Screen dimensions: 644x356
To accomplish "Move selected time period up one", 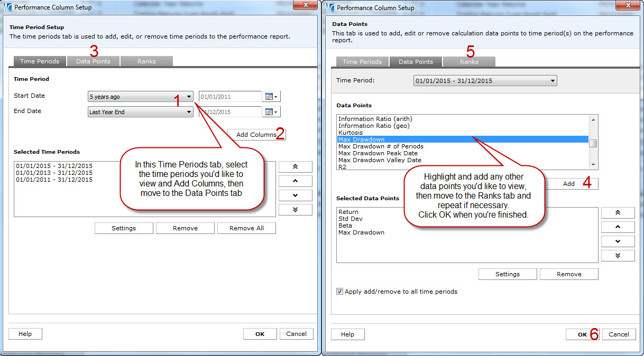I will pyautogui.click(x=295, y=181).
